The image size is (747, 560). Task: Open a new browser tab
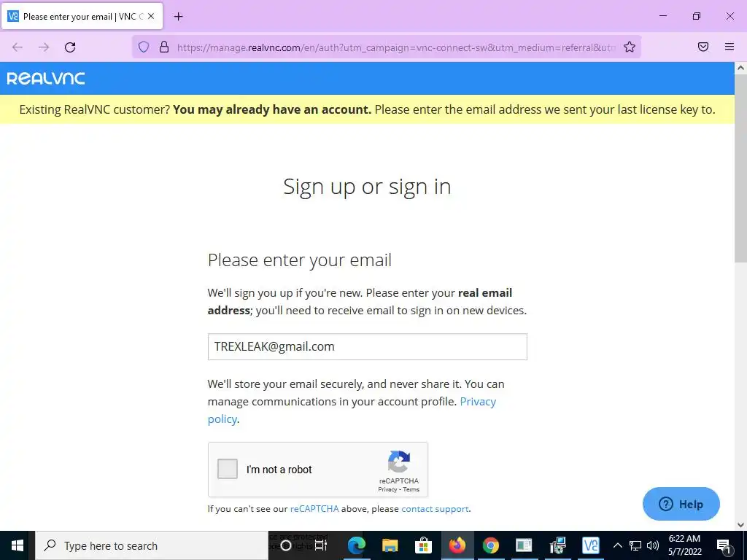178,17
